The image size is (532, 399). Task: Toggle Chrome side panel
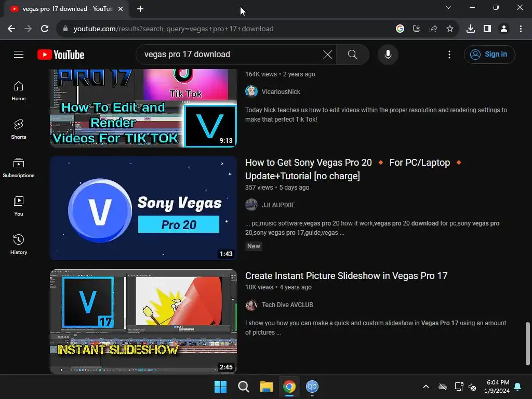point(487,29)
